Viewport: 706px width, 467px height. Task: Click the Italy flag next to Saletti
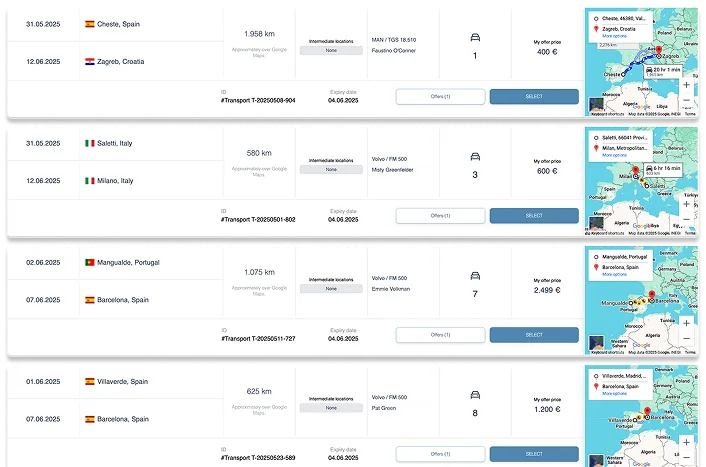pyautogui.click(x=90, y=143)
